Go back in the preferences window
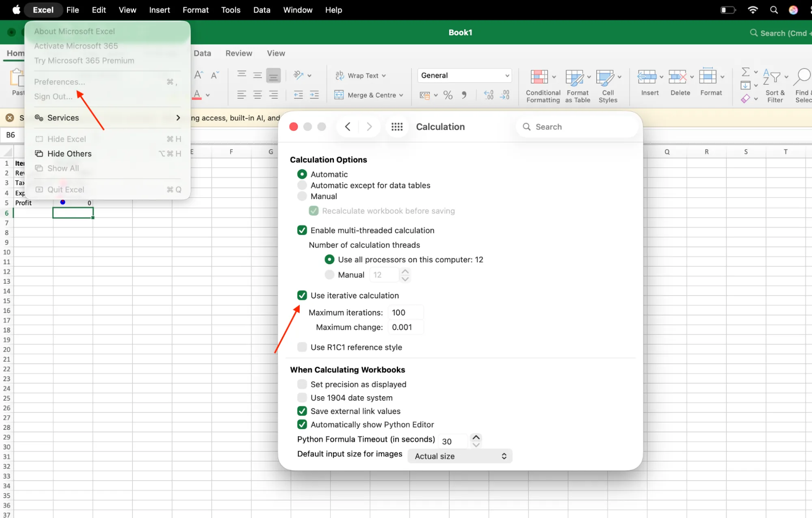812x518 pixels. click(x=348, y=127)
